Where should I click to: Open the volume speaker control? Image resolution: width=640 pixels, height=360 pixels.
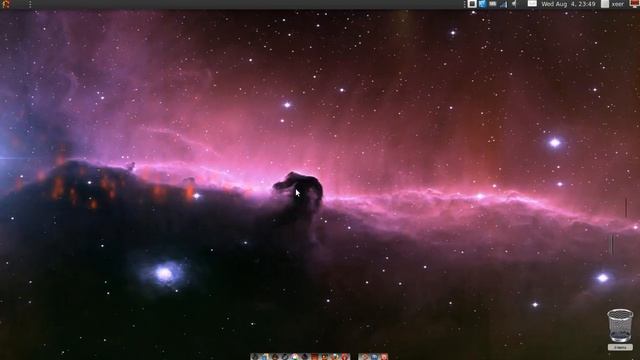pos(514,4)
